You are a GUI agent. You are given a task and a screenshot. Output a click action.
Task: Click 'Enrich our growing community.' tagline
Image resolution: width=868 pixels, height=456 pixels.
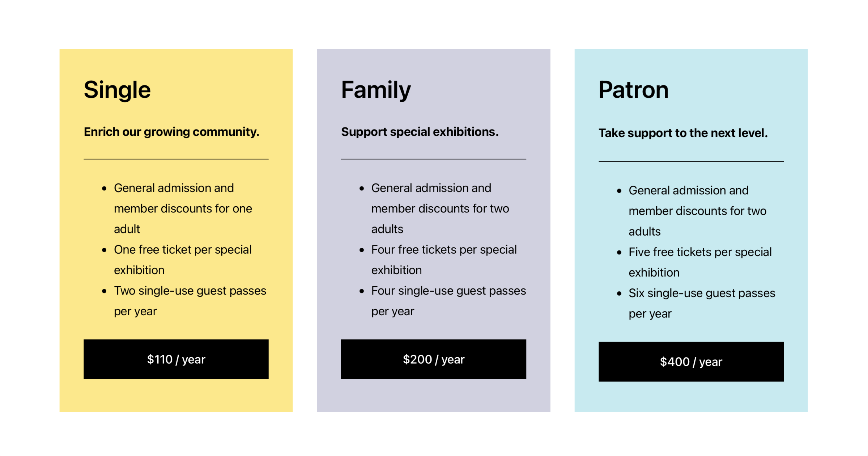tap(171, 132)
